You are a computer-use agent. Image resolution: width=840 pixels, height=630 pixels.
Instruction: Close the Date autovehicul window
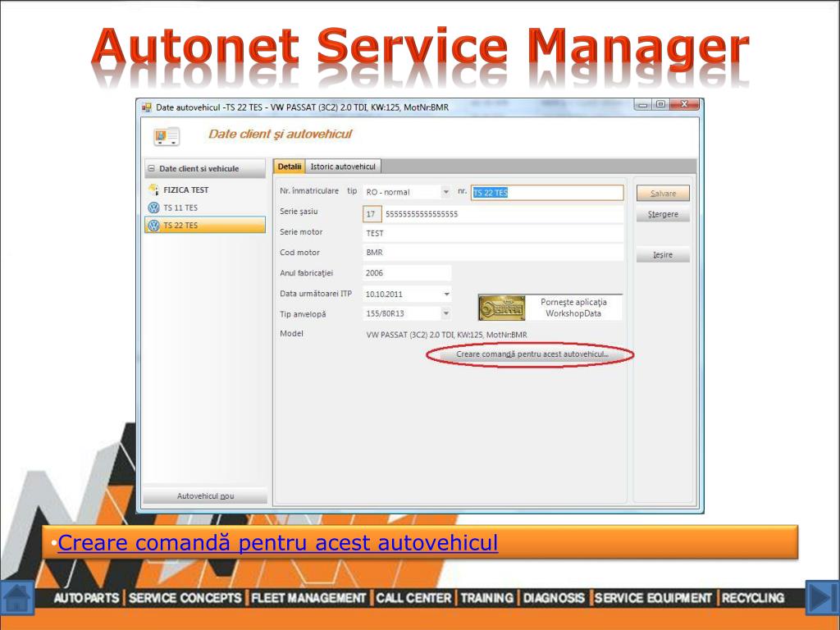[x=684, y=104]
